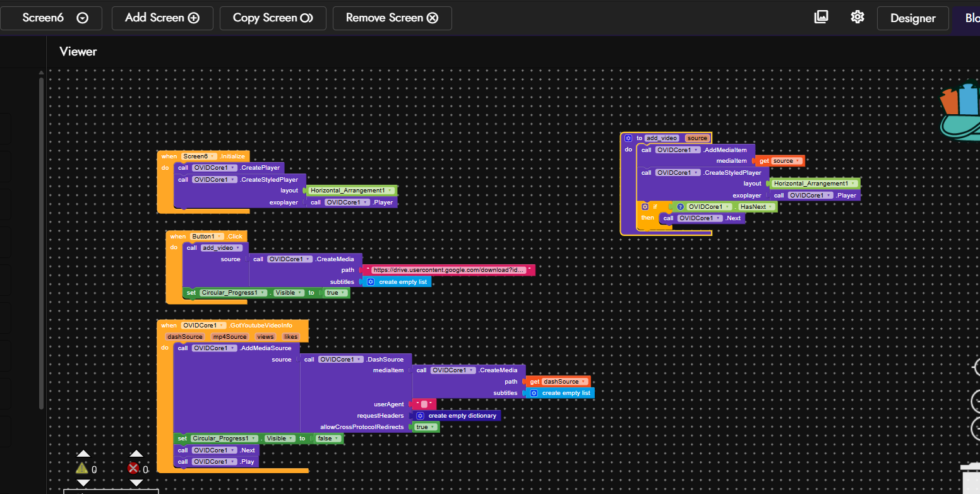Toggle the false value on Circular_Progress1 Visible
The height and width of the screenshot is (494, 980).
click(328, 438)
